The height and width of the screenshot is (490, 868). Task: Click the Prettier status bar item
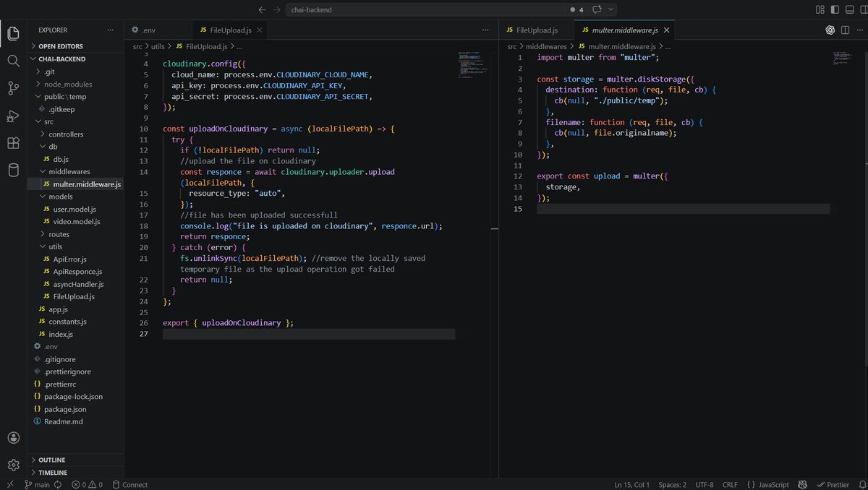point(832,484)
